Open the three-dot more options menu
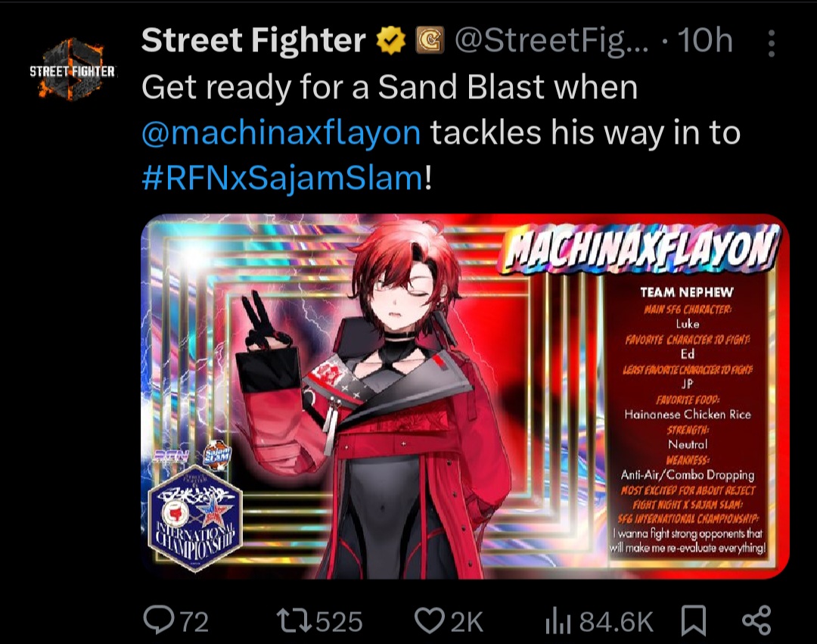Image resolution: width=817 pixels, height=644 pixels. tap(772, 43)
